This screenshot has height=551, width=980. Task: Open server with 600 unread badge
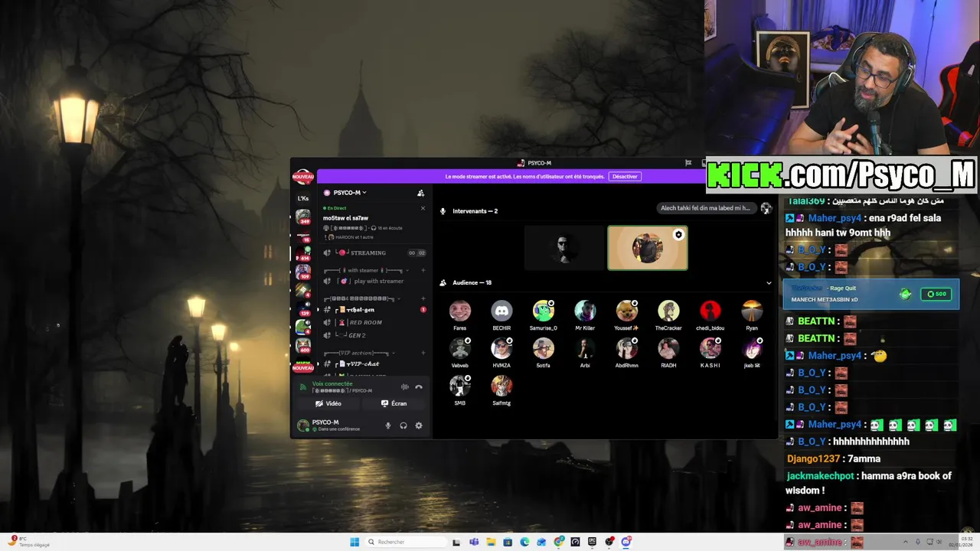[x=303, y=345]
